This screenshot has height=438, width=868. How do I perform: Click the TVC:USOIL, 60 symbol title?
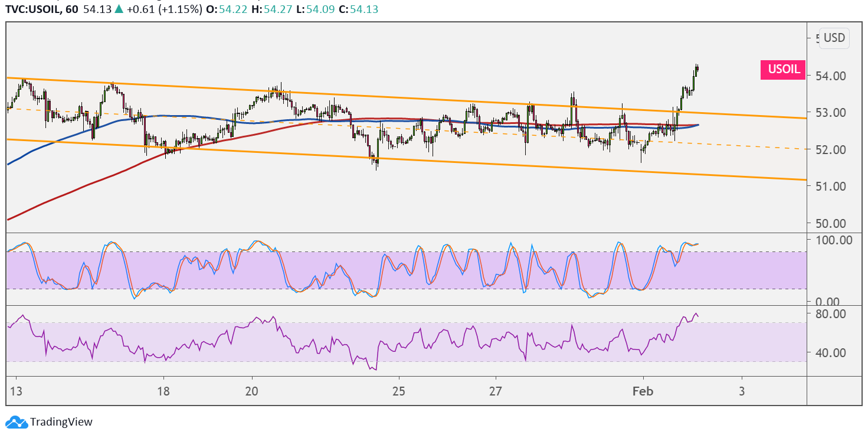click(x=41, y=9)
